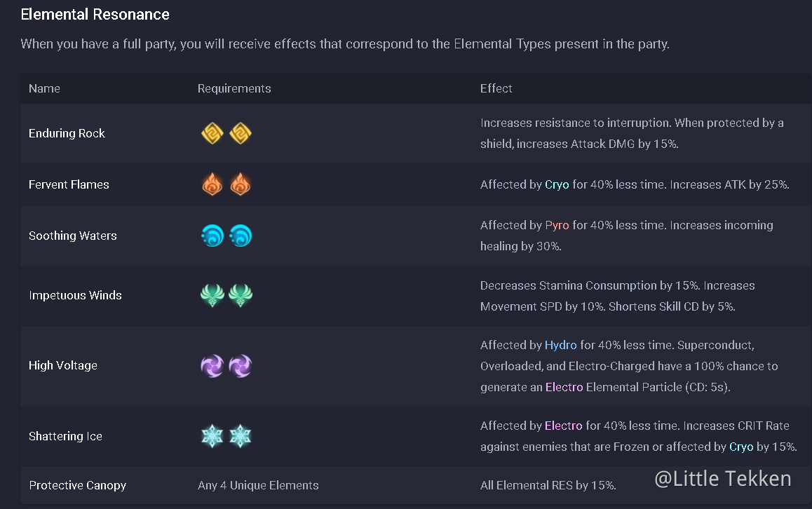812x509 pixels.
Task: Click the Elemental Resonance heading
Action: tap(95, 14)
